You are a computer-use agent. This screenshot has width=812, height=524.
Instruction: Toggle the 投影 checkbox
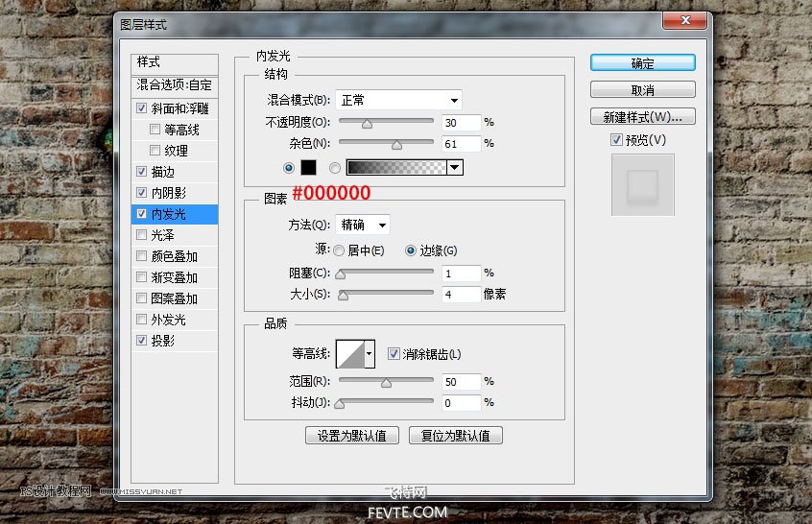[x=141, y=340]
